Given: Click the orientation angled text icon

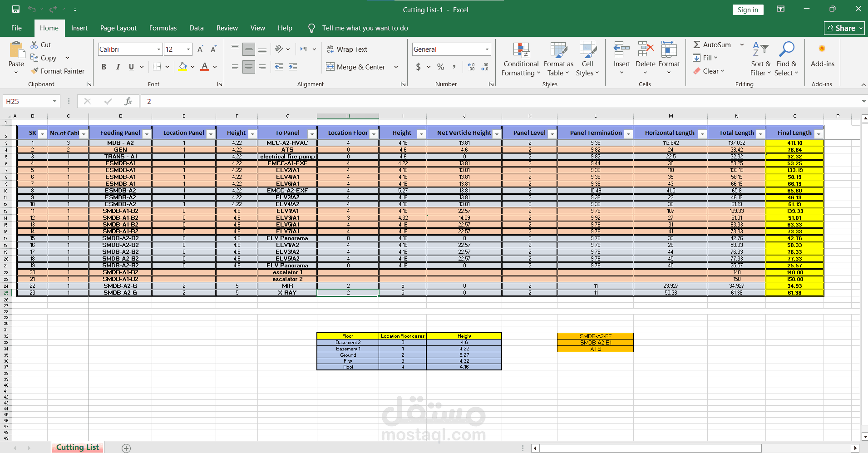Looking at the screenshot, I should [x=279, y=49].
